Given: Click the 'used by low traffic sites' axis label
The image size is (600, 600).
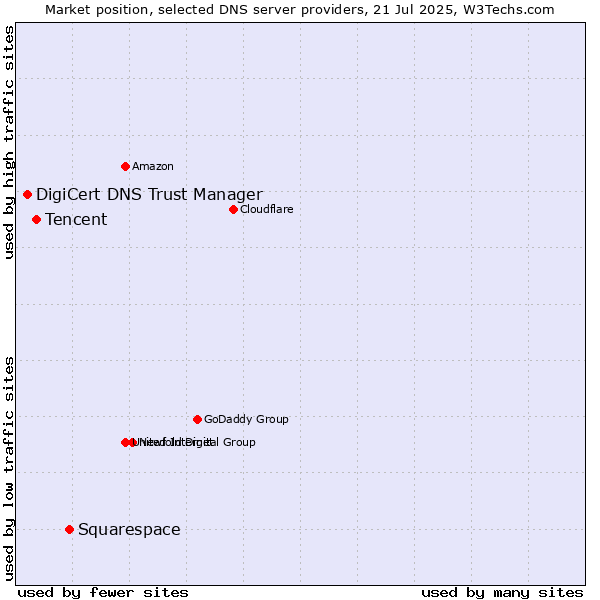Looking at the screenshot, I should point(9,469).
